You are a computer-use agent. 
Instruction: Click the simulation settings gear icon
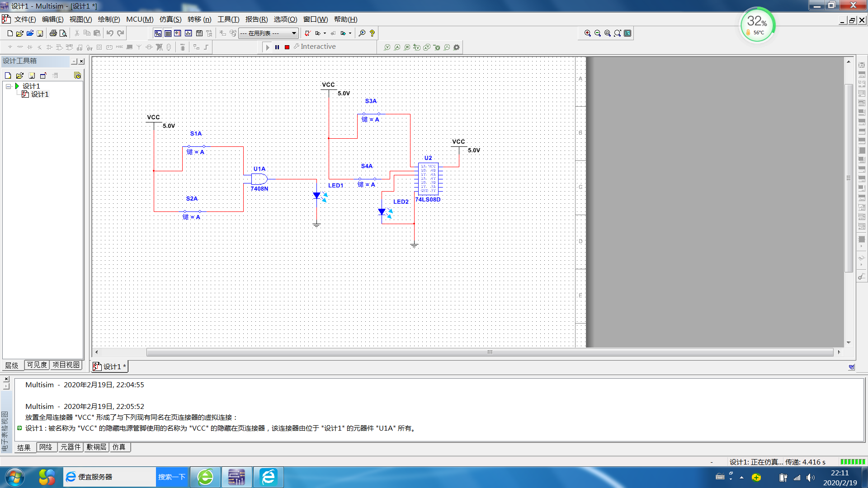[457, 47]
